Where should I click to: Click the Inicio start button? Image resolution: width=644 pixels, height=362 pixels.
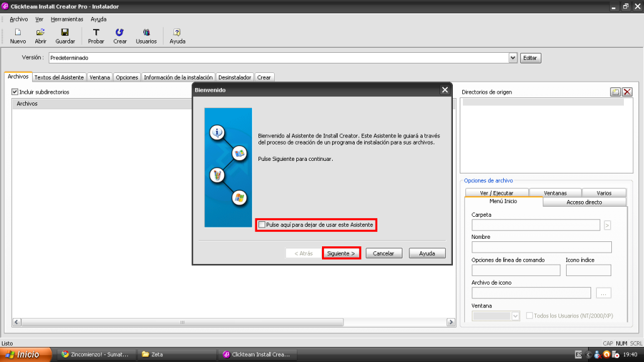coord(26,354)
